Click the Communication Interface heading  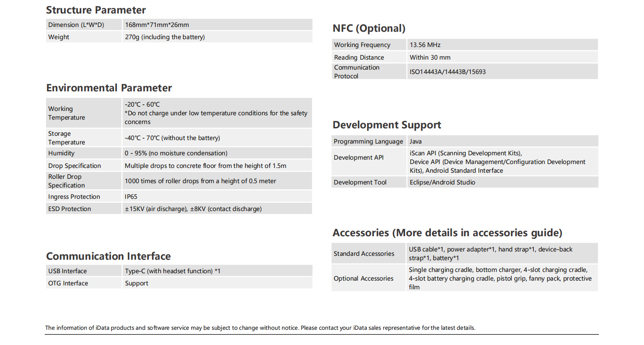(108, 256)
